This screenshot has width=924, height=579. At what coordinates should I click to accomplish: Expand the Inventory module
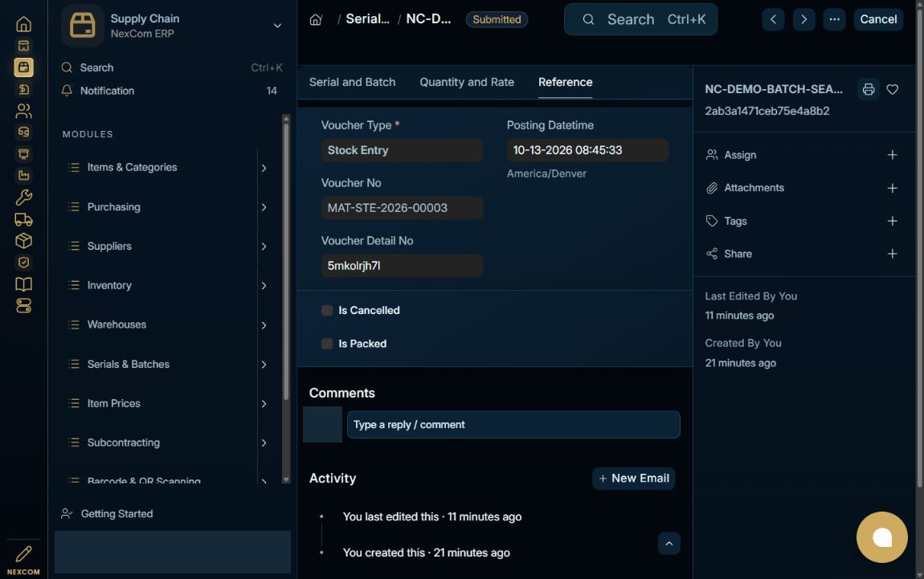(264, 286)
